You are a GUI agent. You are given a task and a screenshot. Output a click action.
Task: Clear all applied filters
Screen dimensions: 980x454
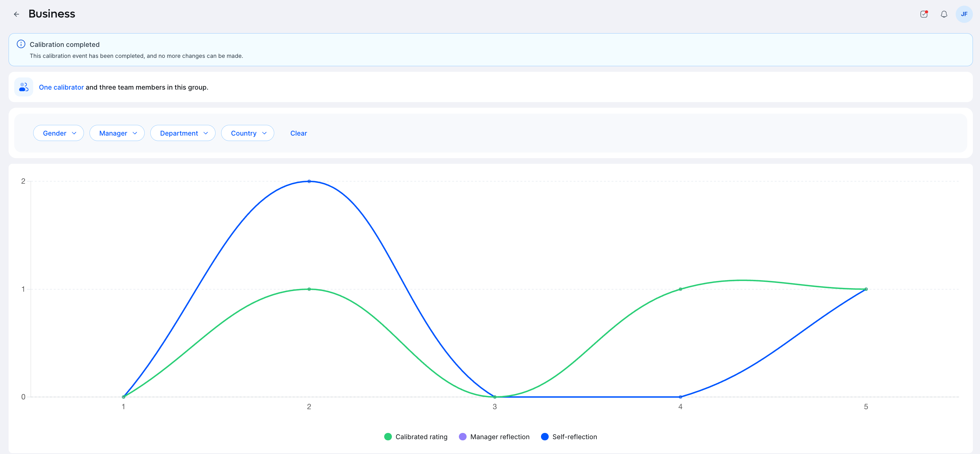coord(299,133)
